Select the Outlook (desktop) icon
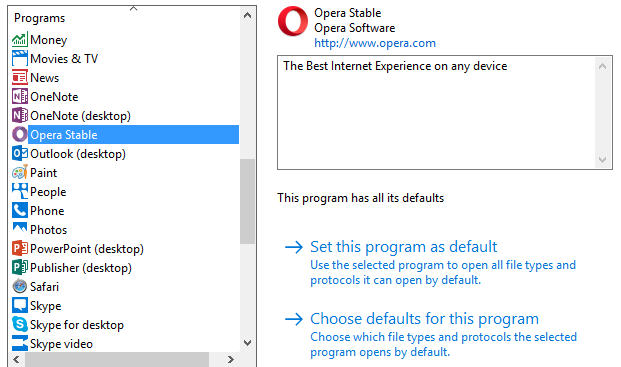Image resolution: width=621 pixels, height=367 pixels. (x=19, y=154)
